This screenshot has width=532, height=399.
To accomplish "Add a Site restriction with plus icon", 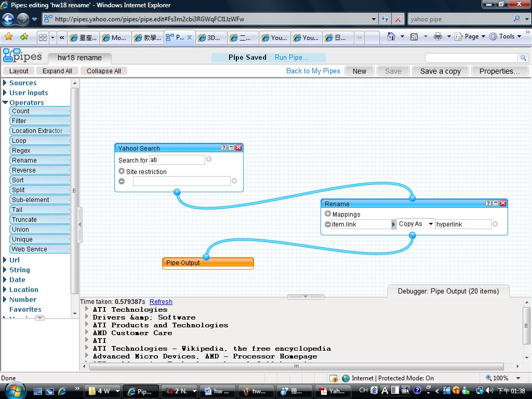I will click(x=122, y=171).
